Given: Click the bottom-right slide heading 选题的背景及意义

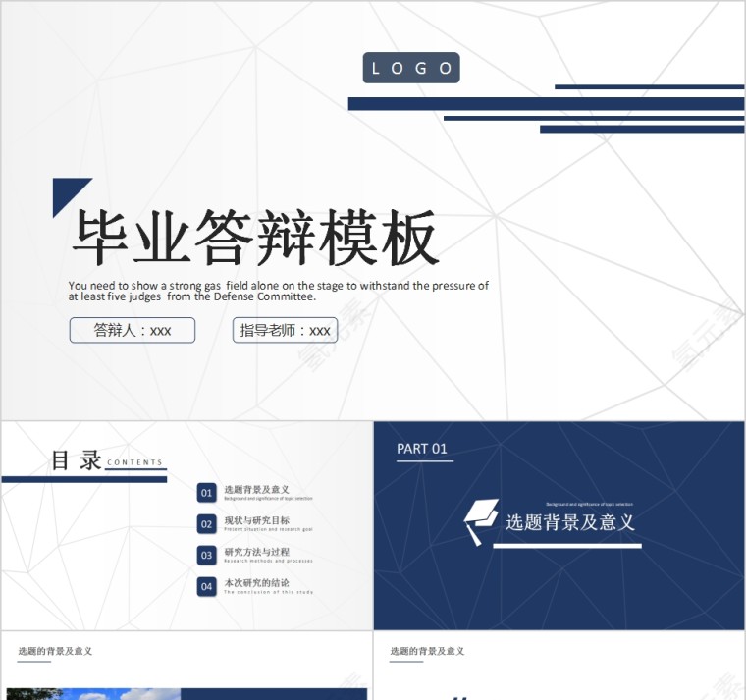Looking at the screenshot, I should click(x=427, y=651).
